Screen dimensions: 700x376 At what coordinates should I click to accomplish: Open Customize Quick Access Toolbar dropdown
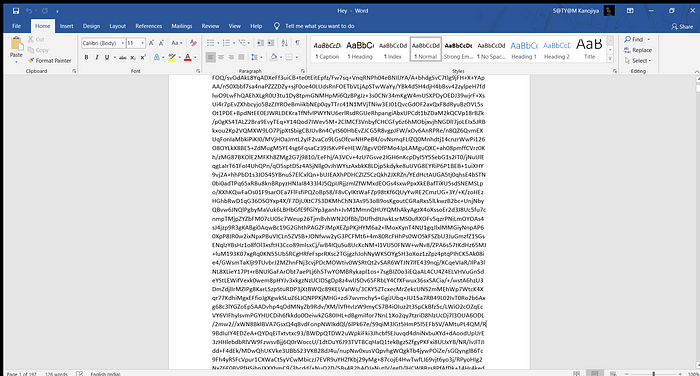[57, 11]
